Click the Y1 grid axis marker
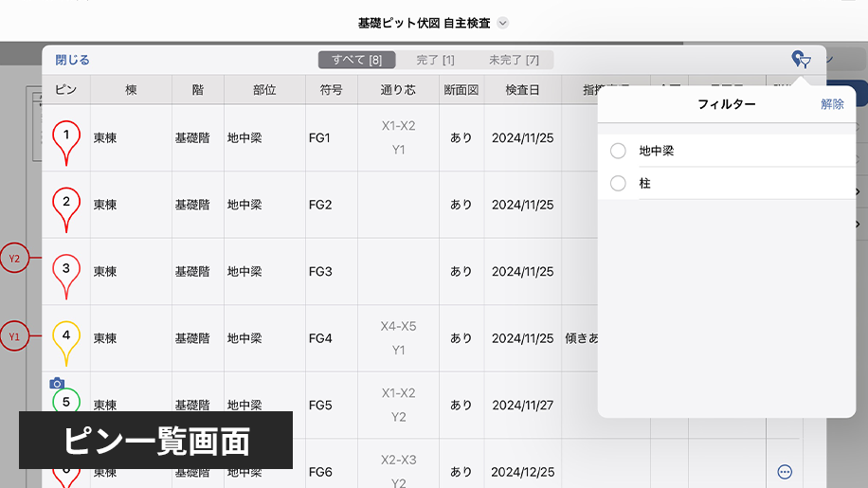868x488 pixels. (x=14, y=335)
